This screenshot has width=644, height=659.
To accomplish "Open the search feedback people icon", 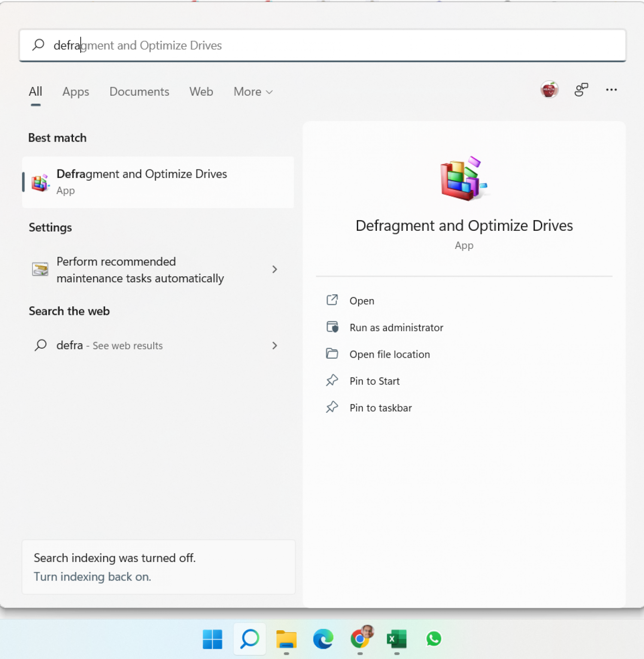I will (581, 90).
